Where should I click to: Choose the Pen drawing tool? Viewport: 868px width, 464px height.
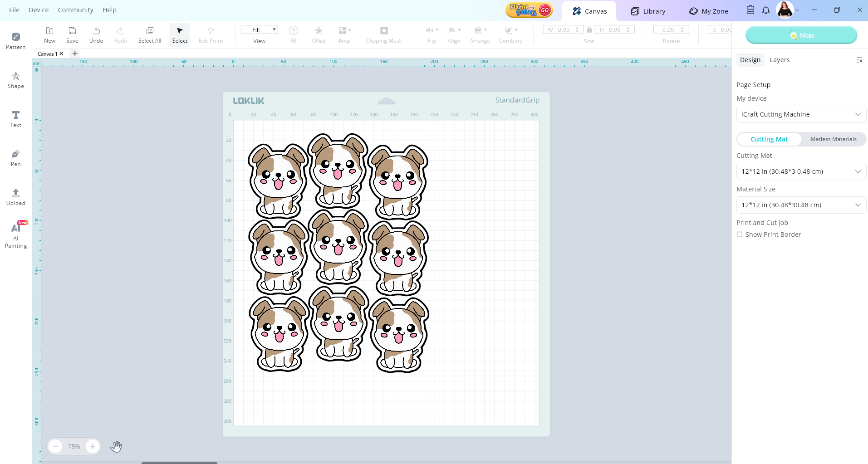pyautogui.click(x=15, y=158)
